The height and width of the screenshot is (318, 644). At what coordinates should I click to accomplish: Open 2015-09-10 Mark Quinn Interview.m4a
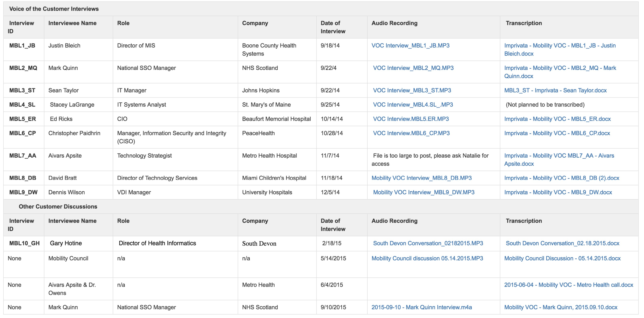[421, 307]
